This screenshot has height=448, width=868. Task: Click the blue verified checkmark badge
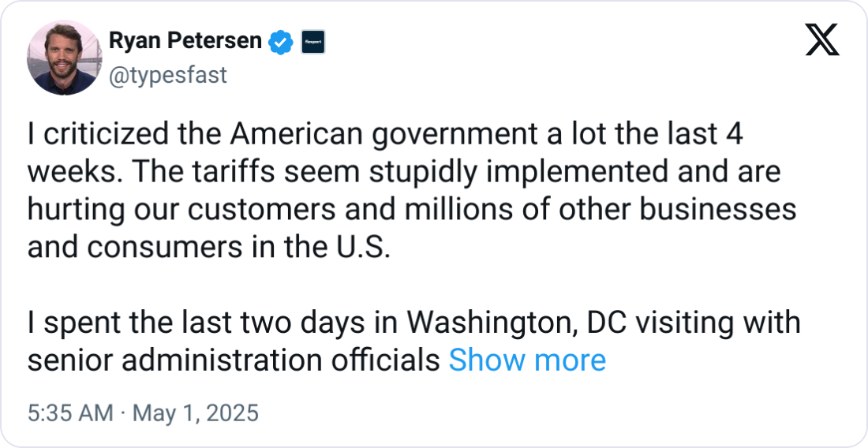click(282, 41)
